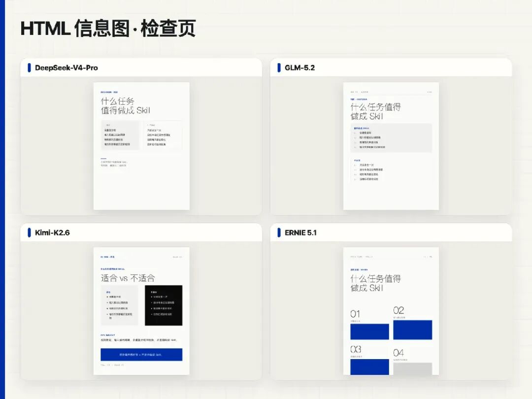The width and height of the screenshot is (532, 399).
Task: Select the GLM-5.2 card header label
Action: click(x=299, y=67)
